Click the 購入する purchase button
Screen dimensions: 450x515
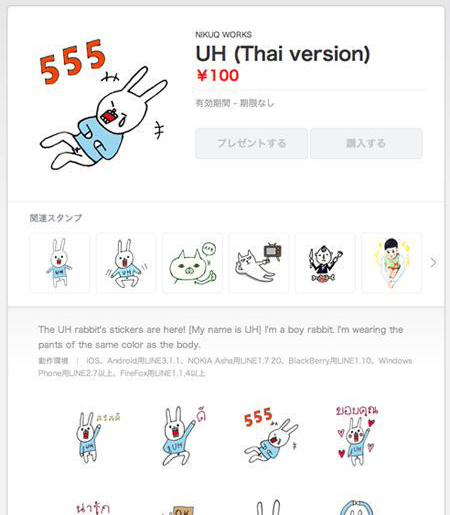tap(366, 143)
